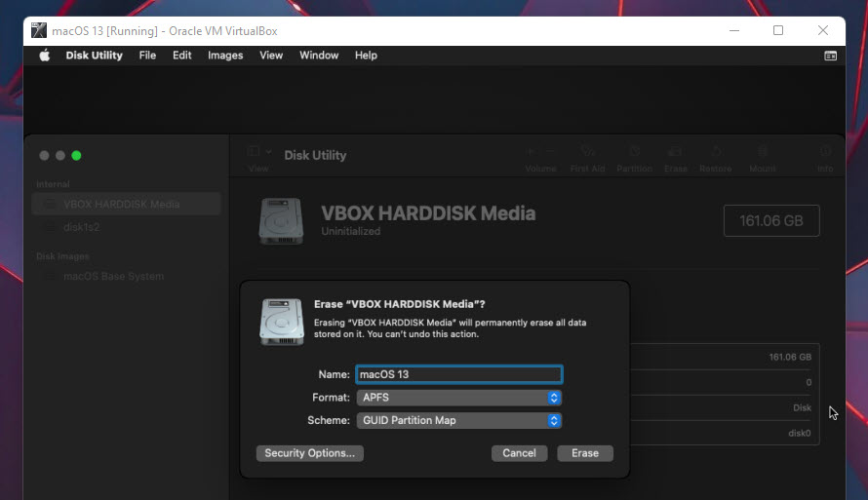
Task: Open the Apple menu
Action: [44, 56]
